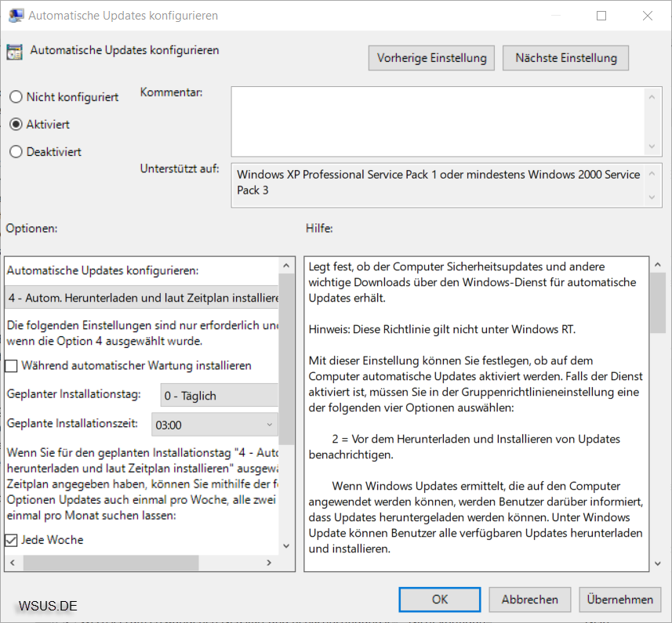Image resolution: width=672 pixels, height=623 pixels.
Task: Click the Optionen panel scroll down arrow
Action: click(286, 546)
